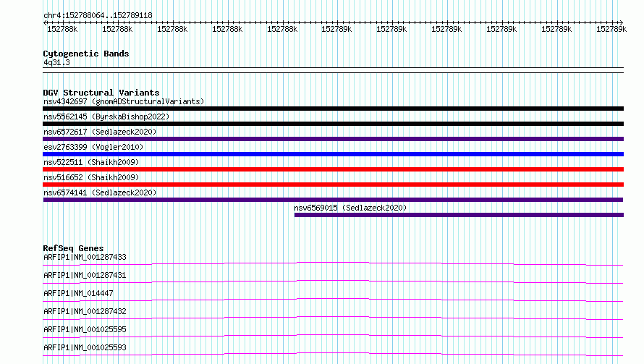Select the magenta line of ARFIP1|NM_001287432
Screen dimensions: 644x364
coord(333,318)
